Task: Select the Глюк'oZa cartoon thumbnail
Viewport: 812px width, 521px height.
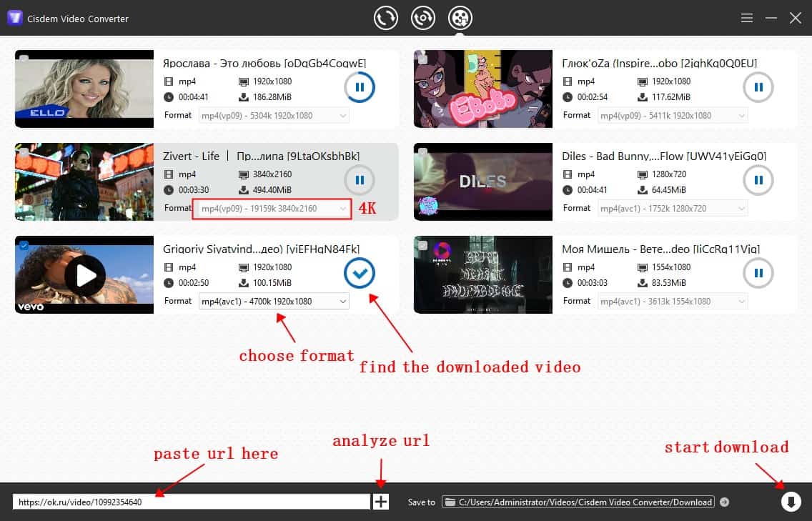Action: pos(483,89)
